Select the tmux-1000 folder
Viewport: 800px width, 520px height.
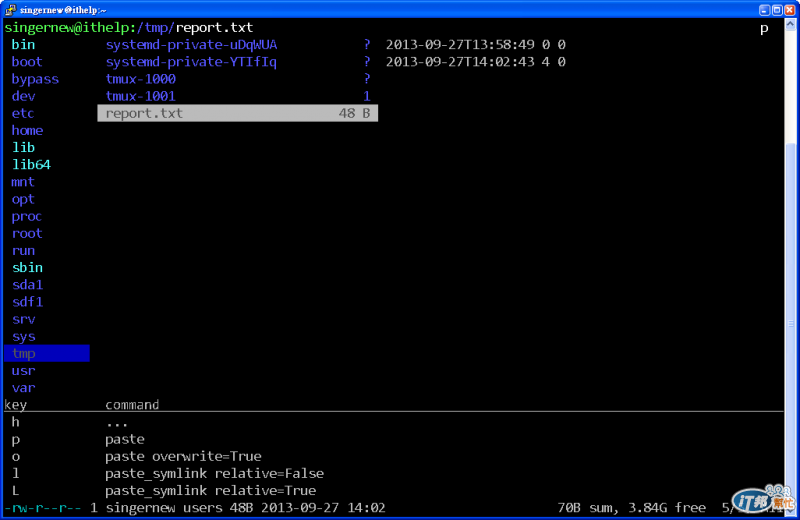tap(140, 79)
